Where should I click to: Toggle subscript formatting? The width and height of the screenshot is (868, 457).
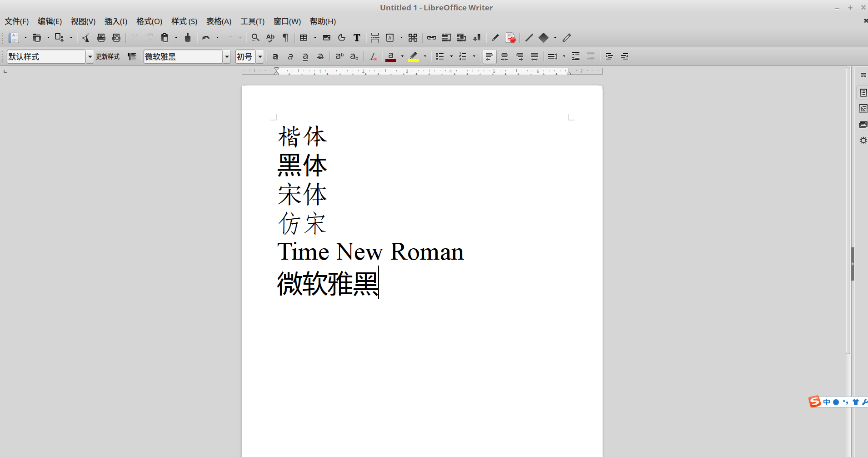(354, 56)
